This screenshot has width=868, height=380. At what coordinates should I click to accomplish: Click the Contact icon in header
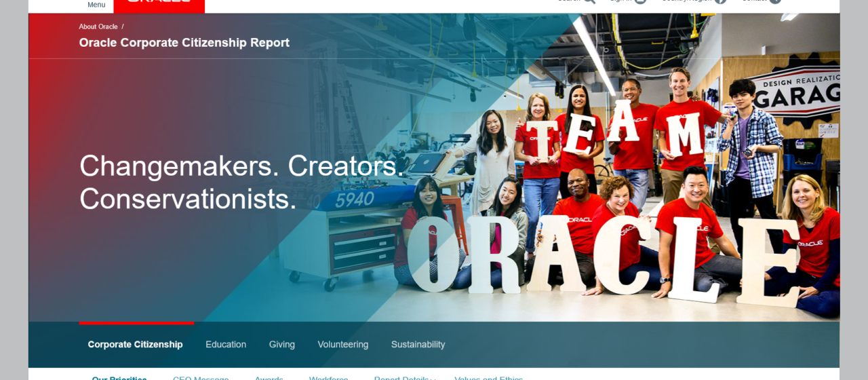point(775,1)
